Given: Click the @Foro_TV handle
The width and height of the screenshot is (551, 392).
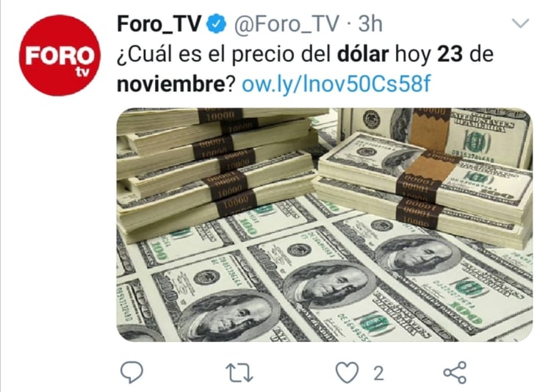Looking at the screenshot, I should pyautogui.click(x=287, y=24).
